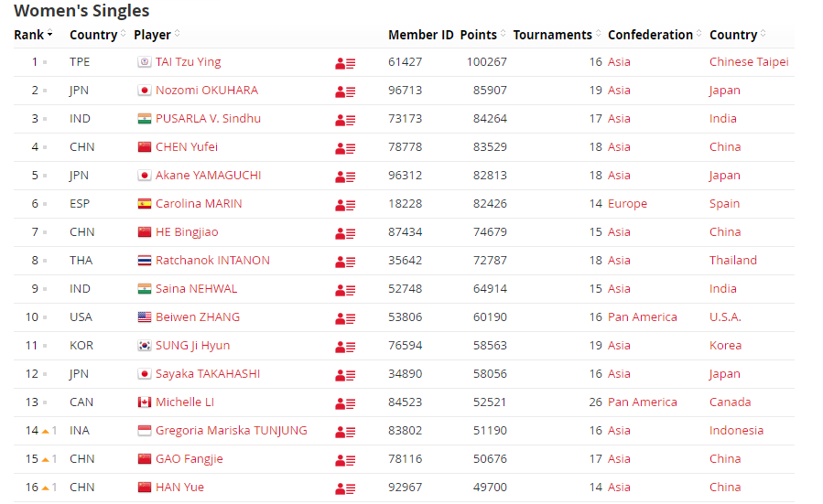Viewport: 823px width, 504px height.
Task: Sort by Confederation column header
Action: pos(655,35)
